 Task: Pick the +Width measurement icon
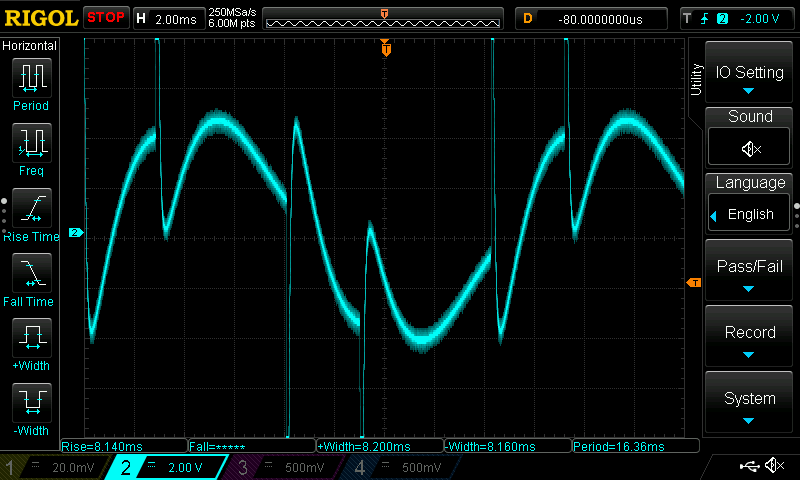31,342
